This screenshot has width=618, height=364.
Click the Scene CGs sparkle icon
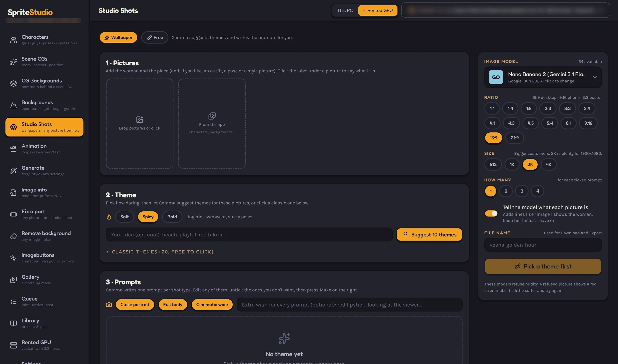tap(14, 62)
